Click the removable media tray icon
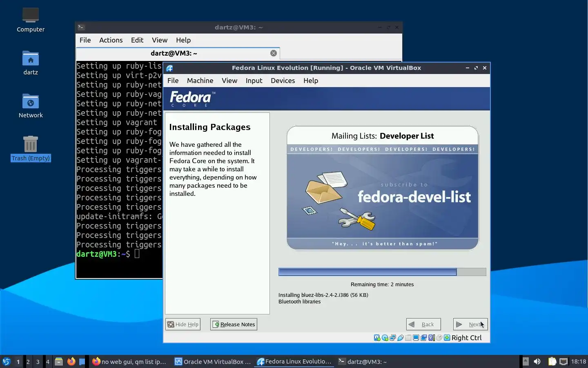Viewport: 588px width, 368px height. coord(526,361)
